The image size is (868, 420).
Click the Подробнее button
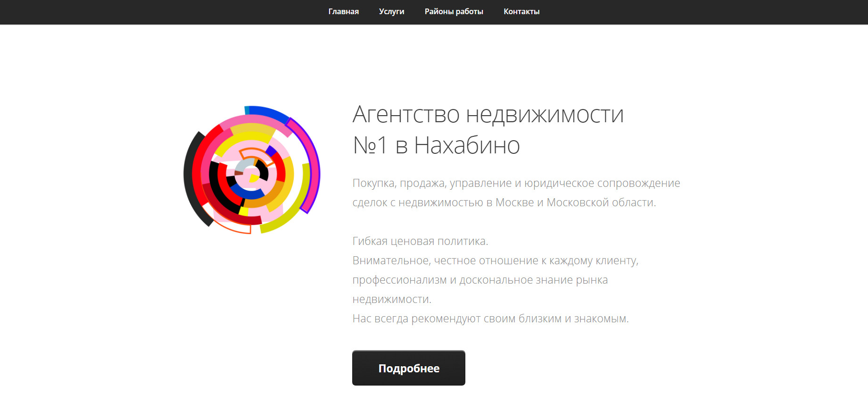(409, 368)
